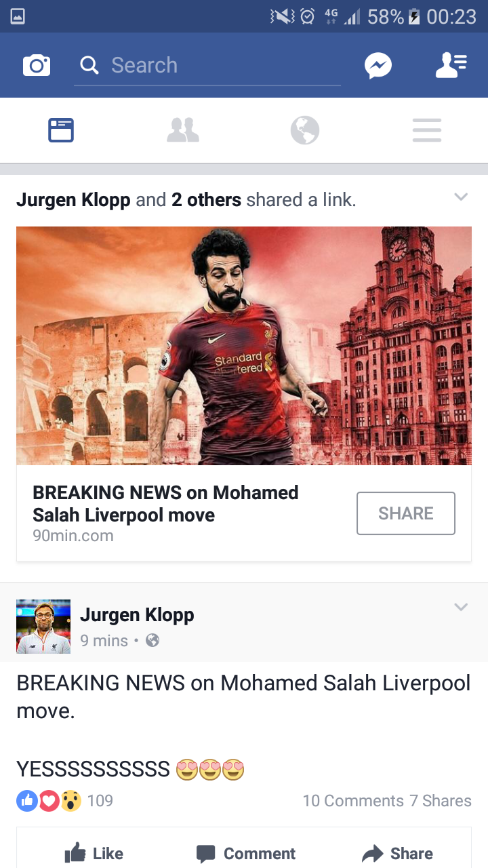Open friend requests contacts icon

(451, 65)
